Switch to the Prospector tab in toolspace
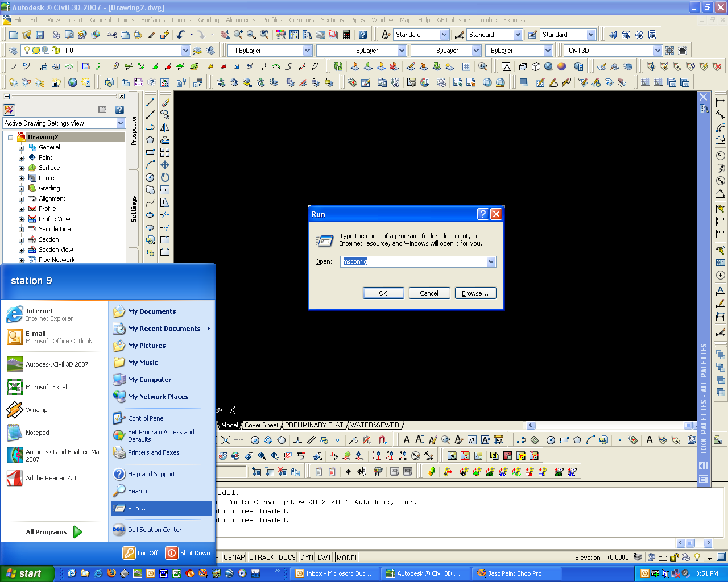Image resolution: width=728 pixels, height=582 pixels. click(x=134, y=131)
